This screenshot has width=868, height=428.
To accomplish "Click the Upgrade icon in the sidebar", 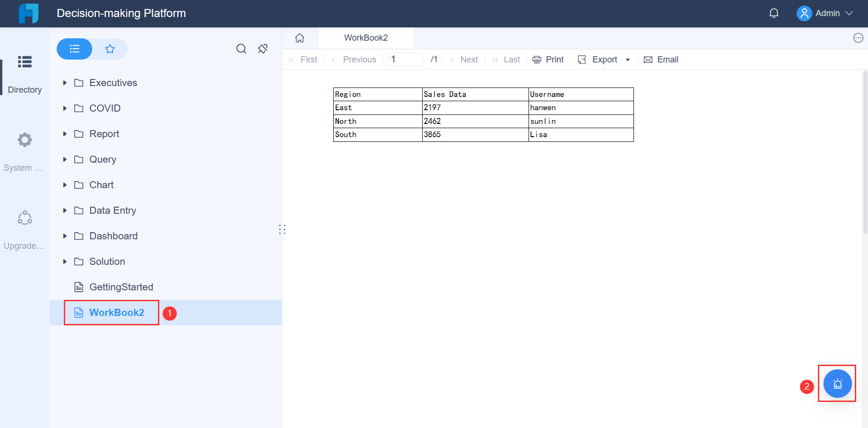I will [24, 218].
